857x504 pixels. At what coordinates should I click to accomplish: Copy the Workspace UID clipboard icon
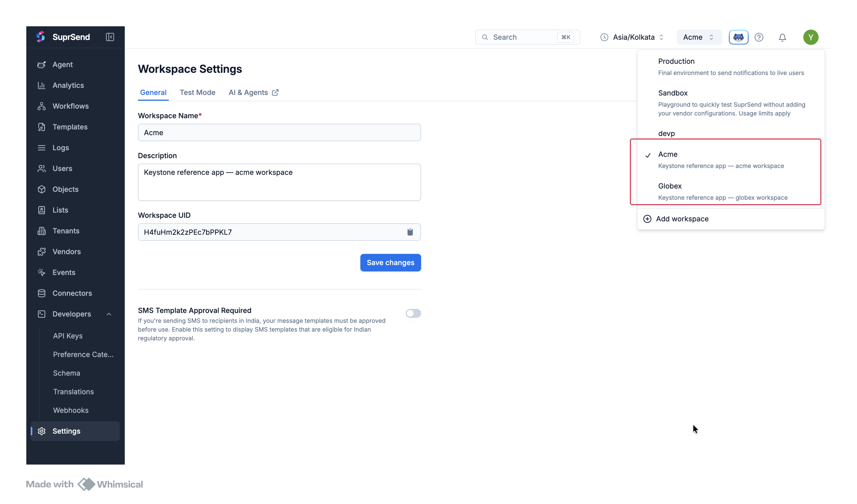(x=410, y=232)
